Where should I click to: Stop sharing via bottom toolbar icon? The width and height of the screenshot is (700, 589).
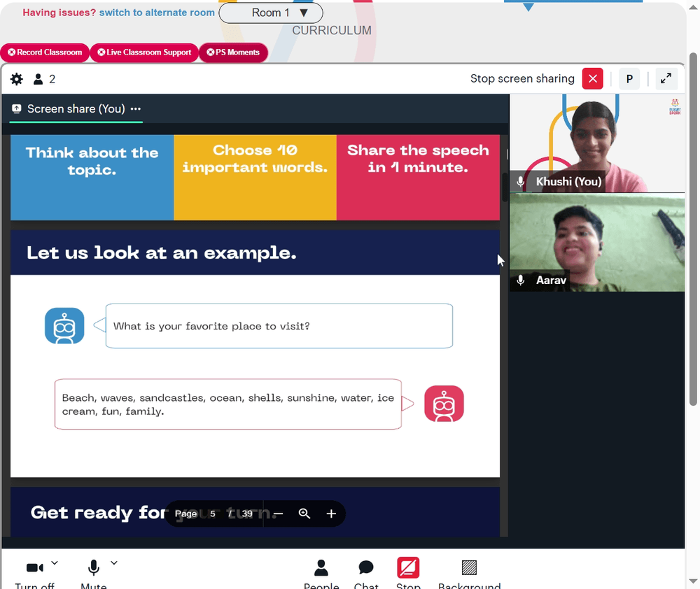click(408, 568)
